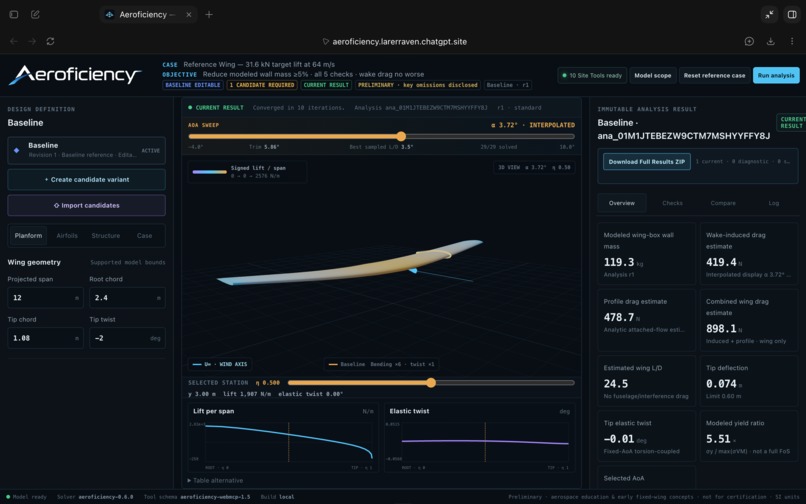Click the Lift per span chart
The width and height of the screenshot is (806, 504).
coord(283,438)
